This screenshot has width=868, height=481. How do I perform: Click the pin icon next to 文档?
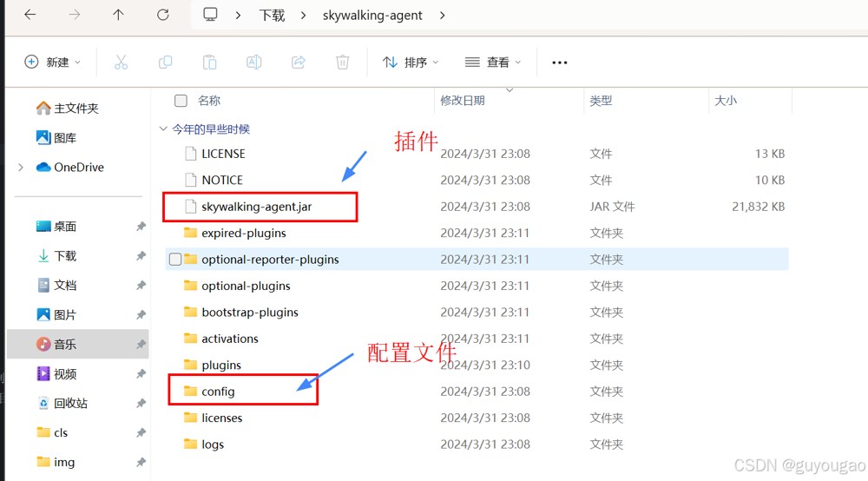(141, 285)
